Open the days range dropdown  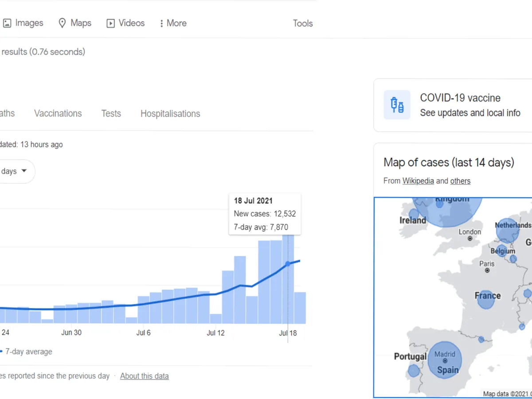tap(14, 171)
